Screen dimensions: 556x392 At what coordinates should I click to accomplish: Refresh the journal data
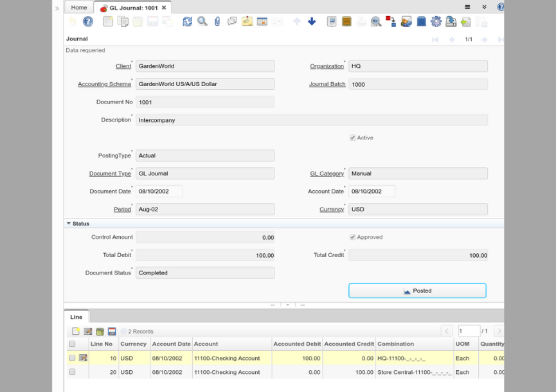pos(187,22)
